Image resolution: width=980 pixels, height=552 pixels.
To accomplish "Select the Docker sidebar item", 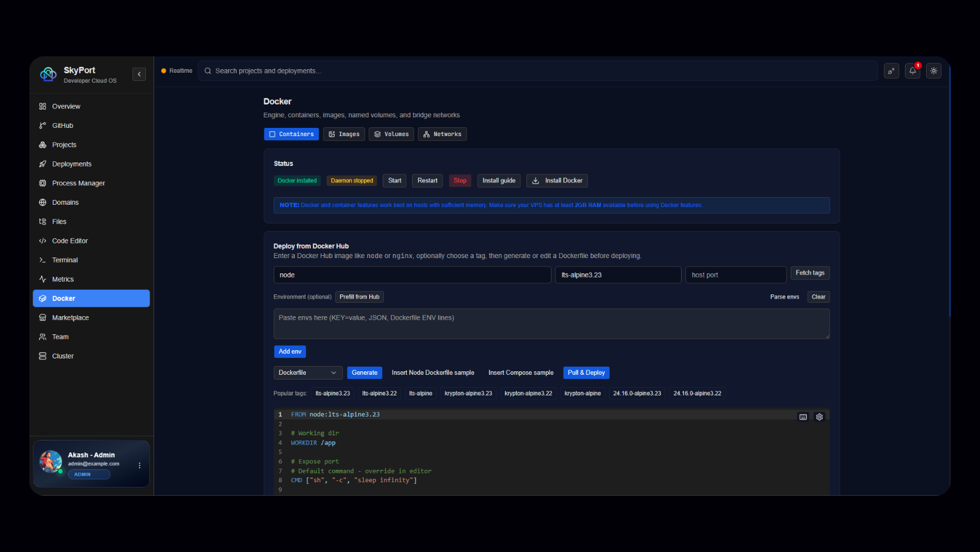I will click(x=91, y=299).
